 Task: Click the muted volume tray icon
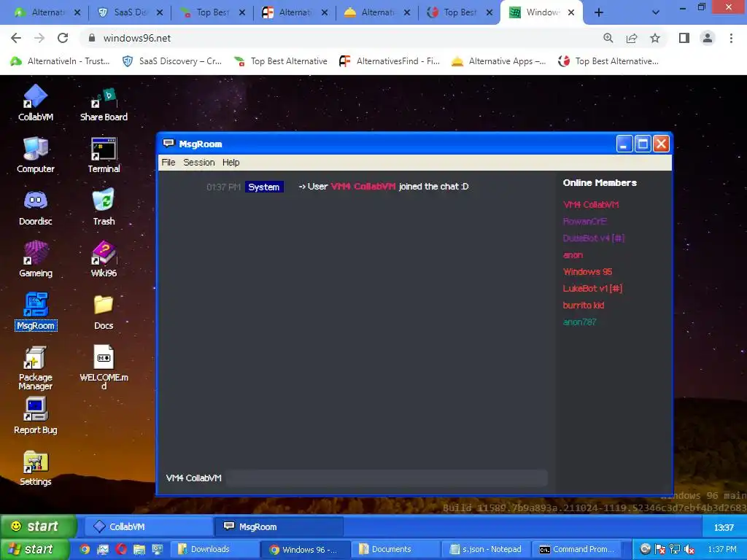(x=689, y=550)
